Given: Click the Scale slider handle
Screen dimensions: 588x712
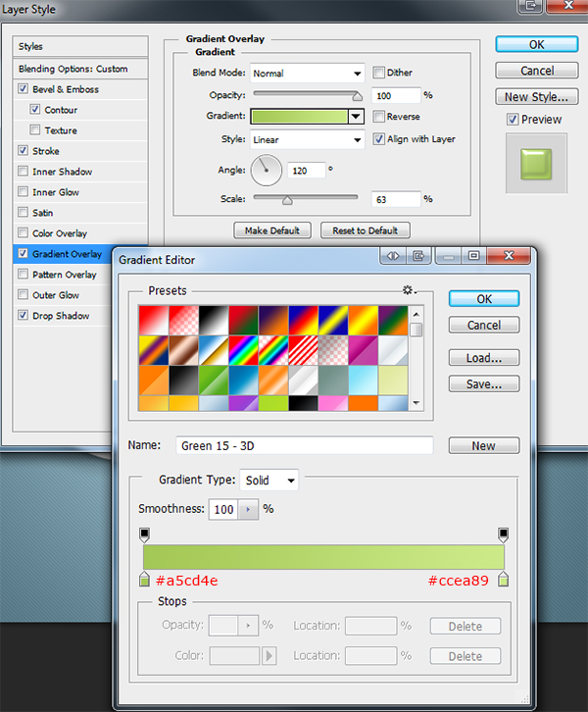Looking at the screenshot, I should click(287, 199).
